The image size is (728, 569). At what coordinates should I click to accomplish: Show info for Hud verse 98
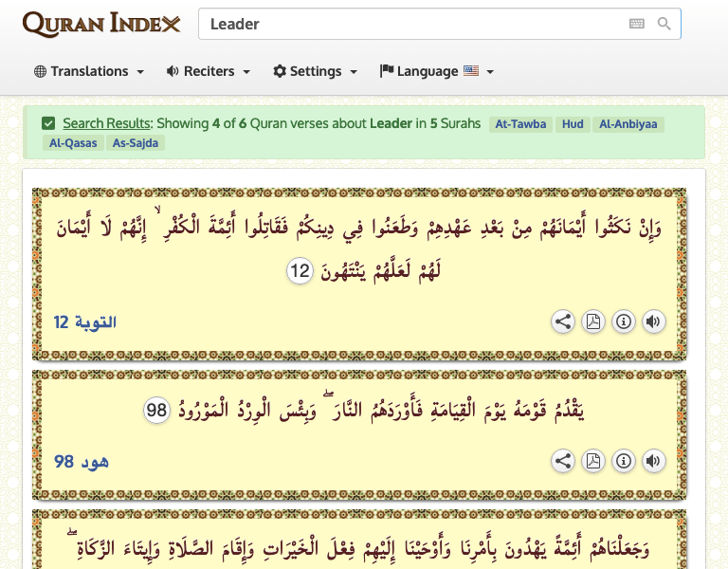click(624, 461)
